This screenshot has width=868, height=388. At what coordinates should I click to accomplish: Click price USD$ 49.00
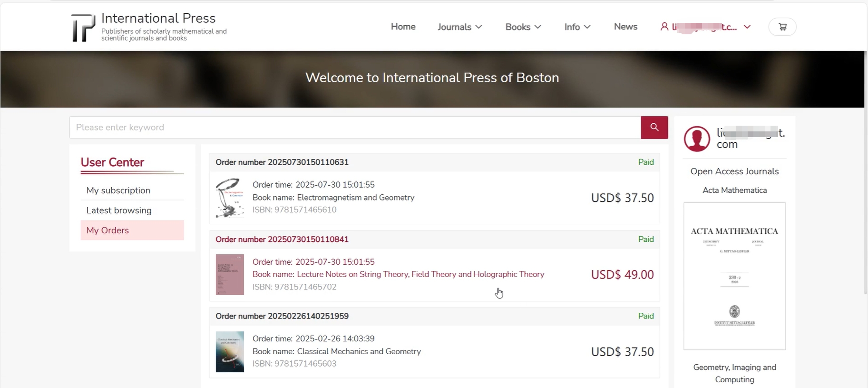pos(622,275)
